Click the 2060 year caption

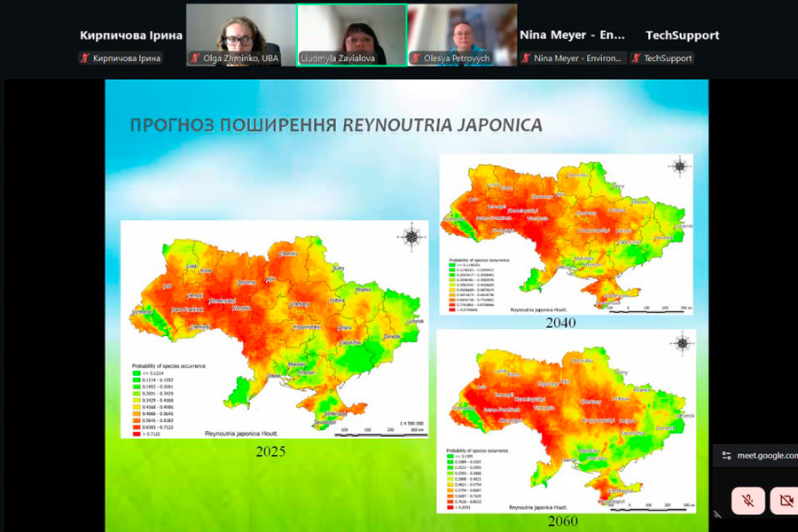coord(563,521)
